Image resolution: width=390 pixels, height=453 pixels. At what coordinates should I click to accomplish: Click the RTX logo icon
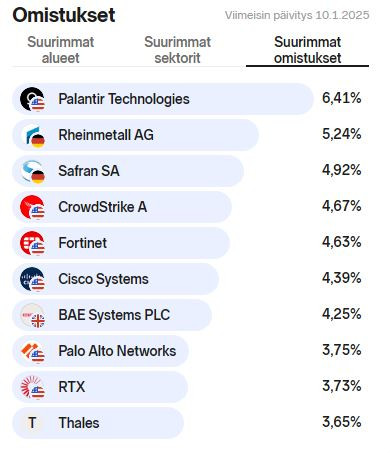tap(32, 387)
